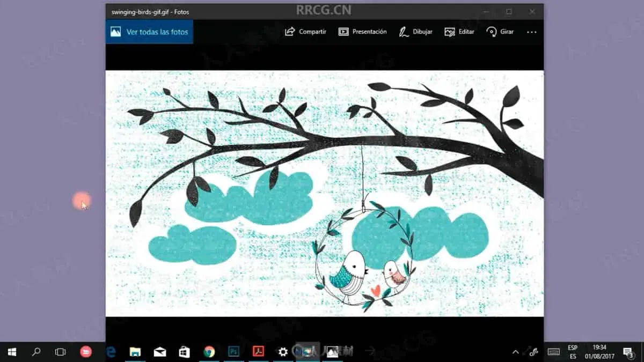Show hidden system tray icons
644x362 pixels.
(x=516, y=352)
